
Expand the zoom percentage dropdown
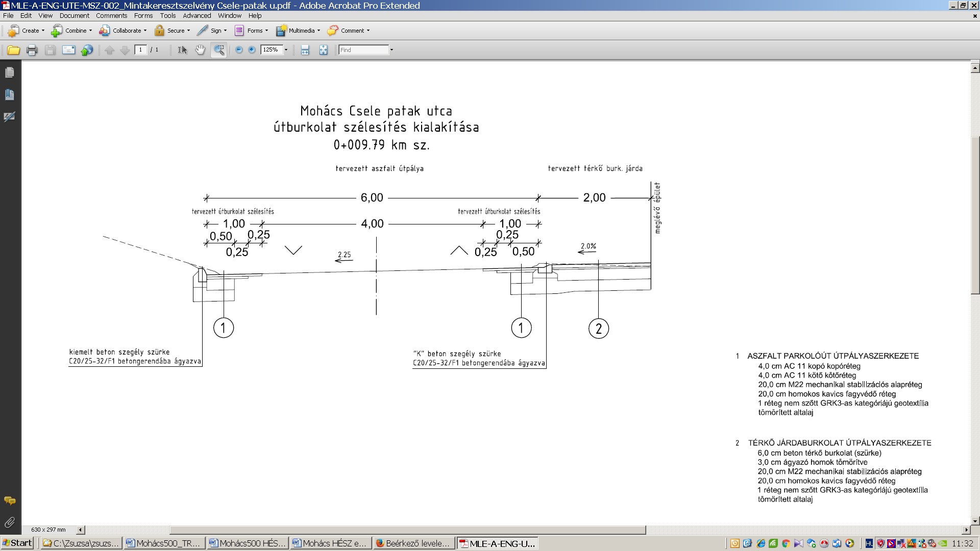coord(286,50)
